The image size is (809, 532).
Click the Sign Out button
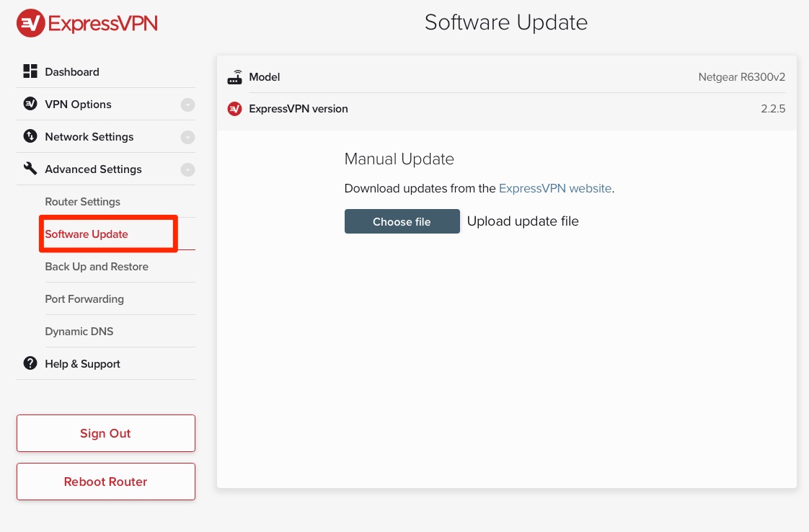click(x=105, y=433)
